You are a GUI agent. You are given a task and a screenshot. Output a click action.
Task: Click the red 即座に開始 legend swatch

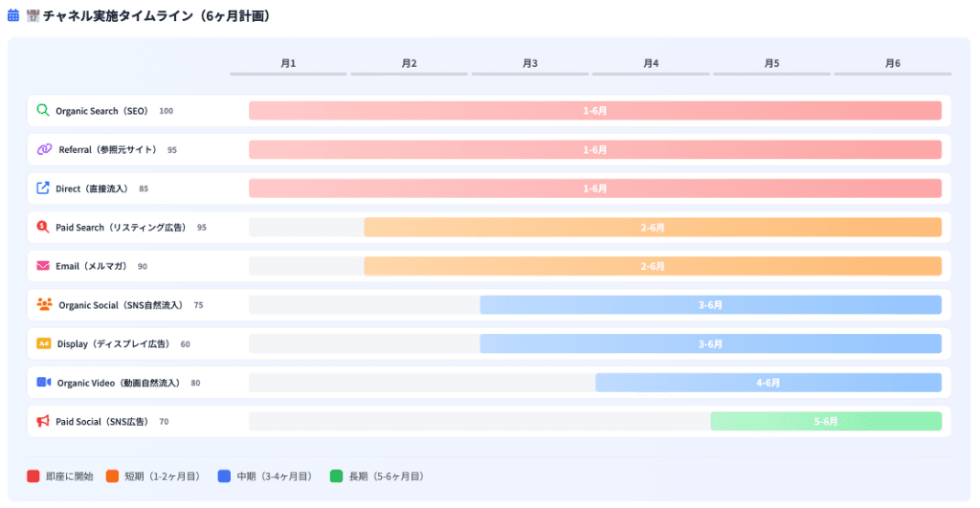33,475
